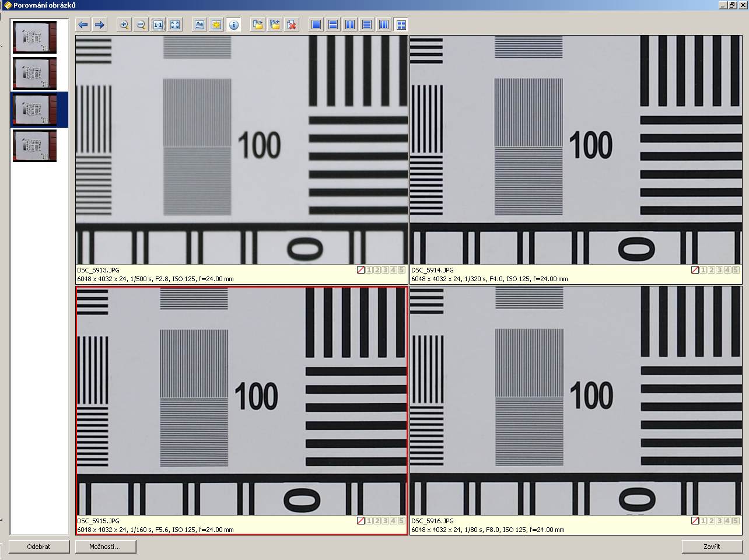Select the first thumbnail in sidebar
The image size is (749, 560).
(x=35, y=37)
